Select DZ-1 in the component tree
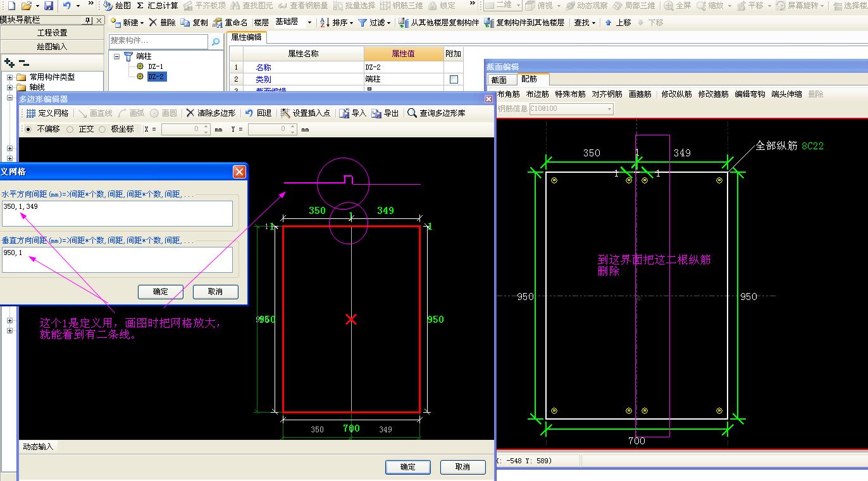The width and height of the screenshot is (868, 481). point(156,66)
